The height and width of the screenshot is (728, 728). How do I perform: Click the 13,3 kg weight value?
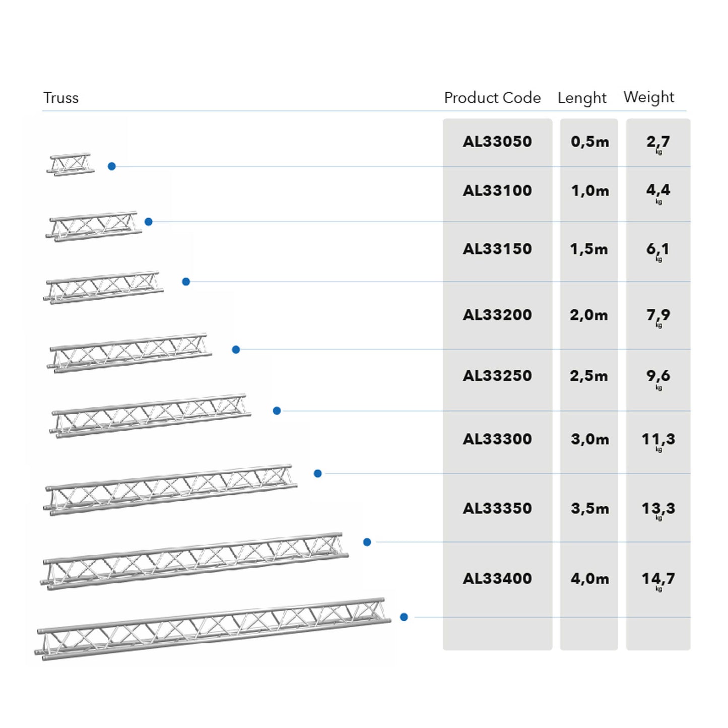point(658,509)
